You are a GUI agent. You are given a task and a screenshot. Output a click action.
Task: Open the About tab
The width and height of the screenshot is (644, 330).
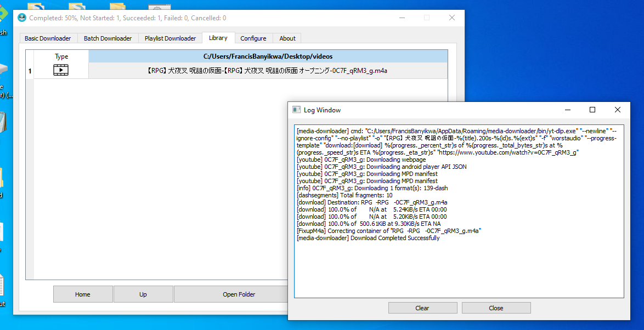pyautogui.click(x=287, y=38)
